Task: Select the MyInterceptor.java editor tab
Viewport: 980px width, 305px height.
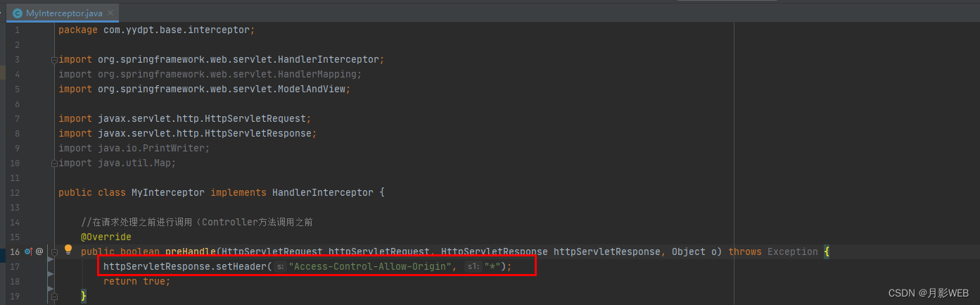Action: pyautogui.click(x=63, y=13)
